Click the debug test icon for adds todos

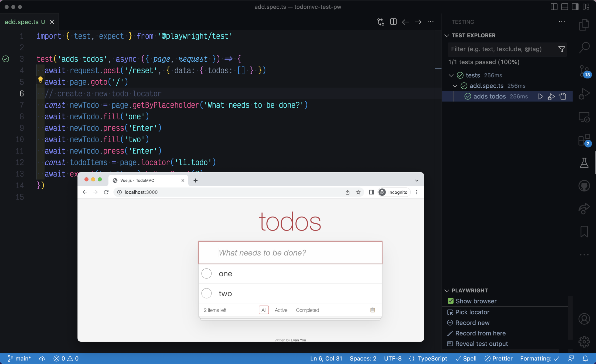tap(551, 97)
